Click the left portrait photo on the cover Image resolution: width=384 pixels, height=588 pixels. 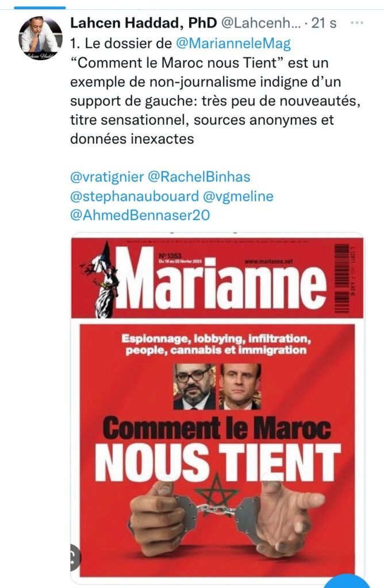point(194,386)
